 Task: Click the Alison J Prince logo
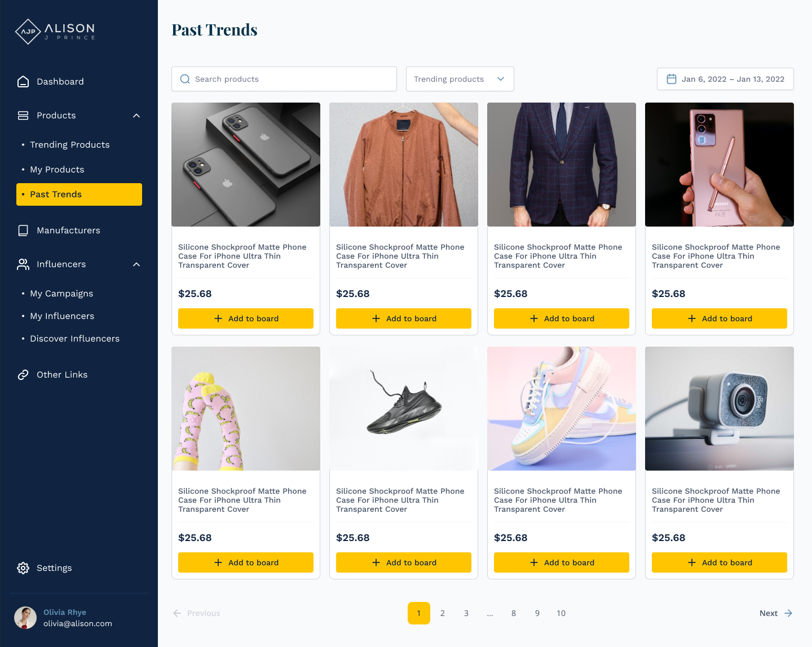point(55,32)
